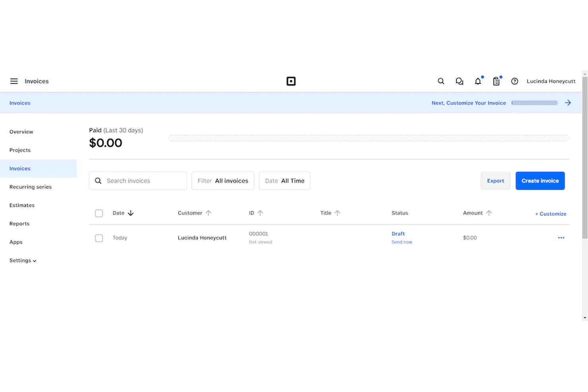Open the help question mark icon
Screen dimensions: 588x392
[x=514, y=81]
